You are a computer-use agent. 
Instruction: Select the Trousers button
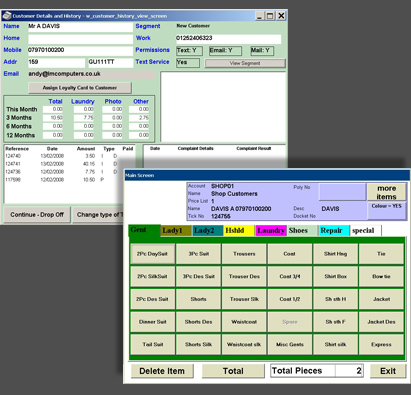(244, 254)
